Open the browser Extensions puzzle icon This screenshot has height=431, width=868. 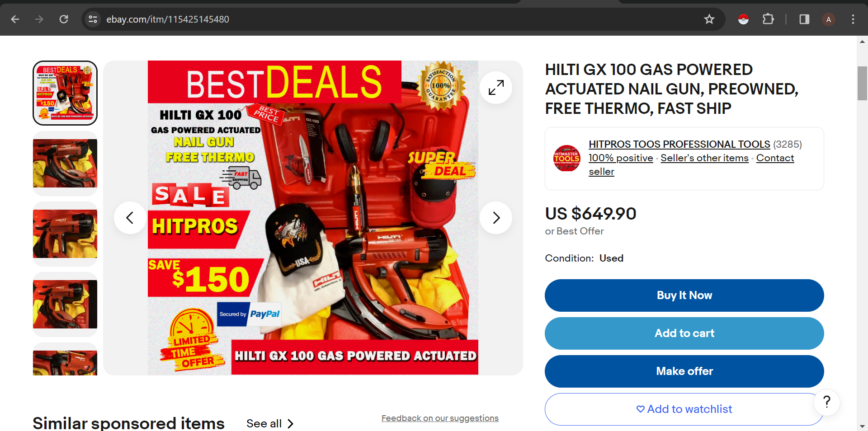768,19
